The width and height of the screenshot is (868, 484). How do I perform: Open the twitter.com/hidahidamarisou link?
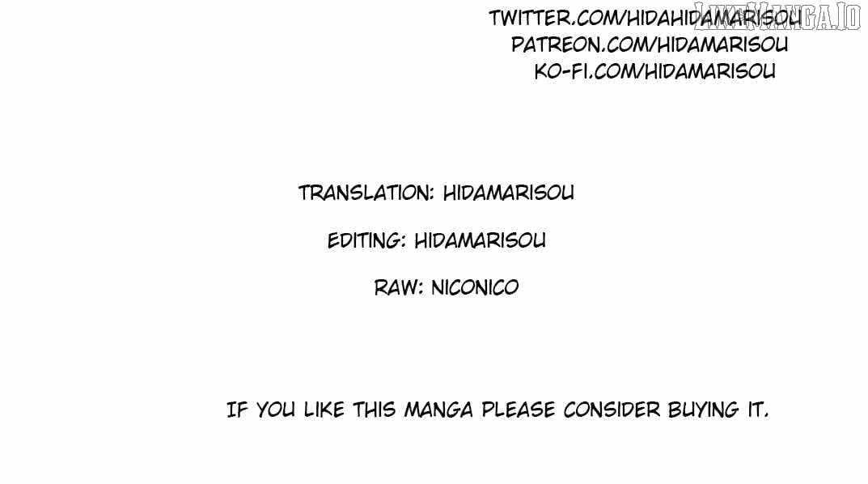pos(646,19)
